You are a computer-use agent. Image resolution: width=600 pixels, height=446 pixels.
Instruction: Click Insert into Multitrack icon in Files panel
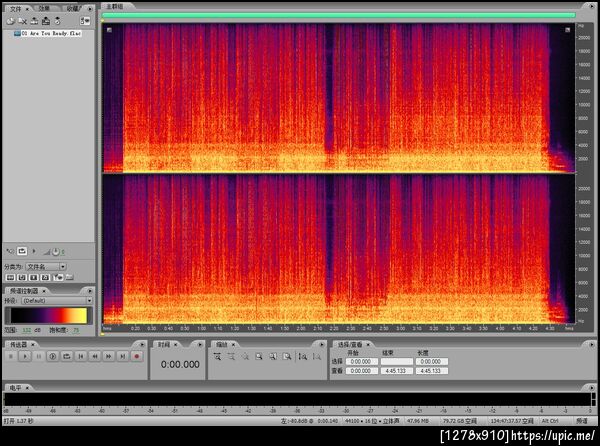click(34, 21)
